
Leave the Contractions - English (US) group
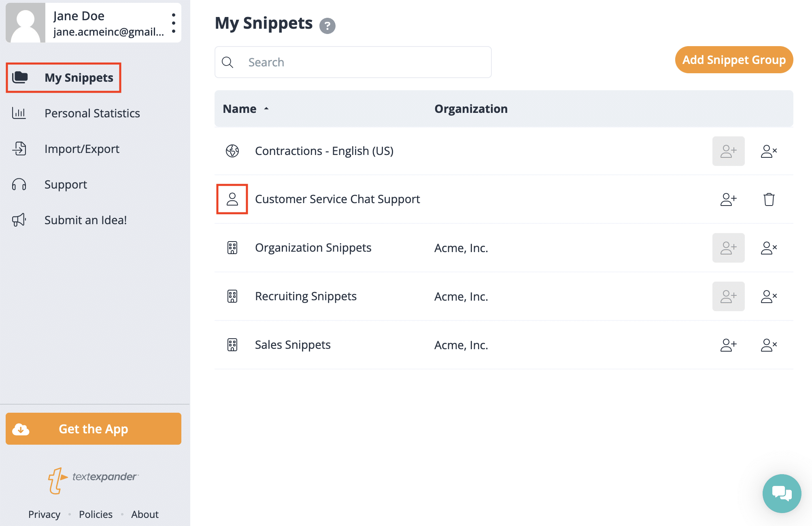[768, 151]
